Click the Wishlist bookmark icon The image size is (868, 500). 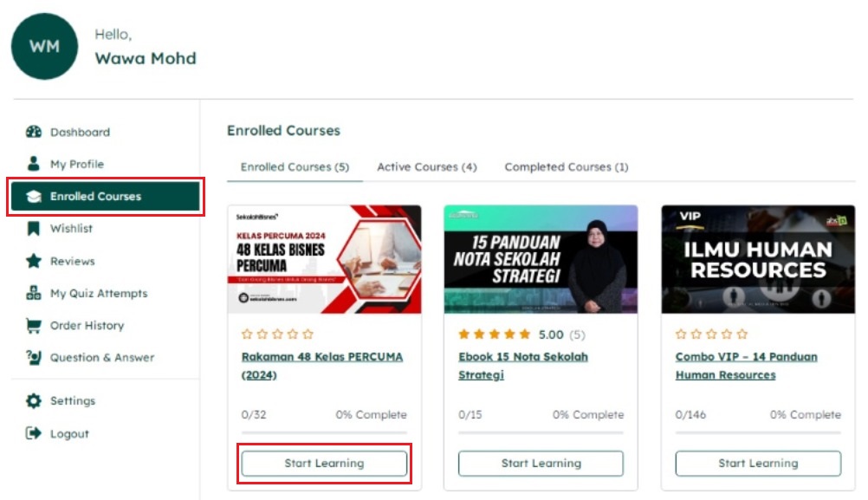(x=34, y=229)
